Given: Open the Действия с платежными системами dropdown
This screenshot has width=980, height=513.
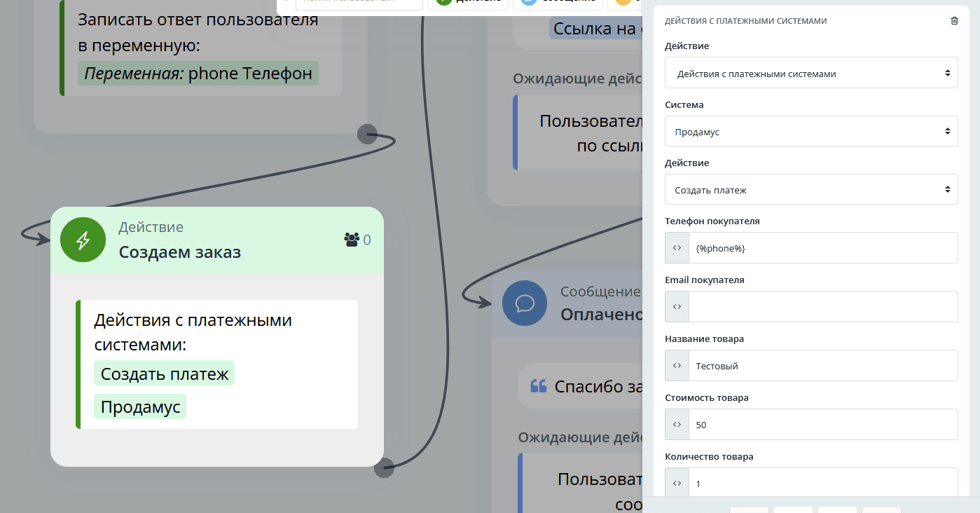Looking at the screenshot, I should point(810,73).
